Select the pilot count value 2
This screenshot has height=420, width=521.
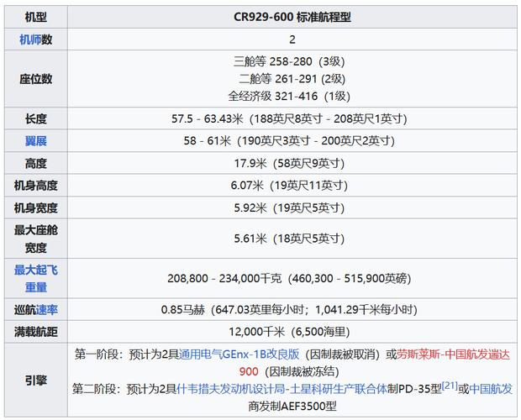(x=292, y=39)
